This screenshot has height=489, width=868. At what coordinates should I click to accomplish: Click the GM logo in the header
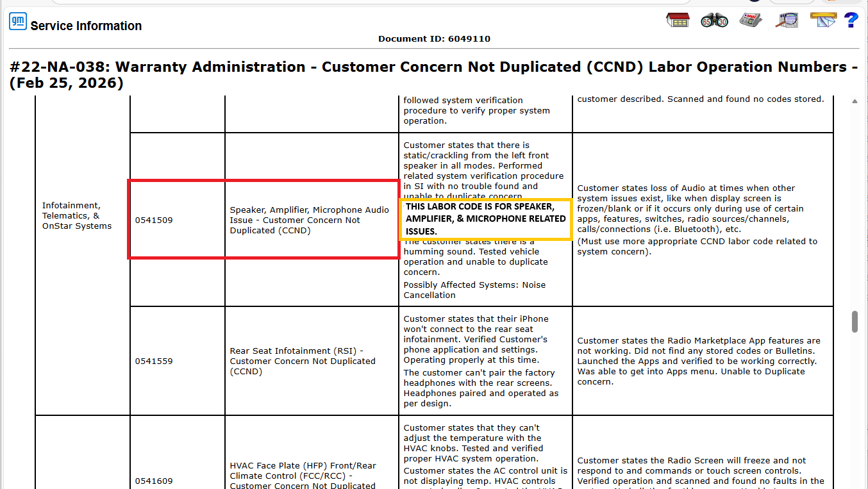pos(18,22)
